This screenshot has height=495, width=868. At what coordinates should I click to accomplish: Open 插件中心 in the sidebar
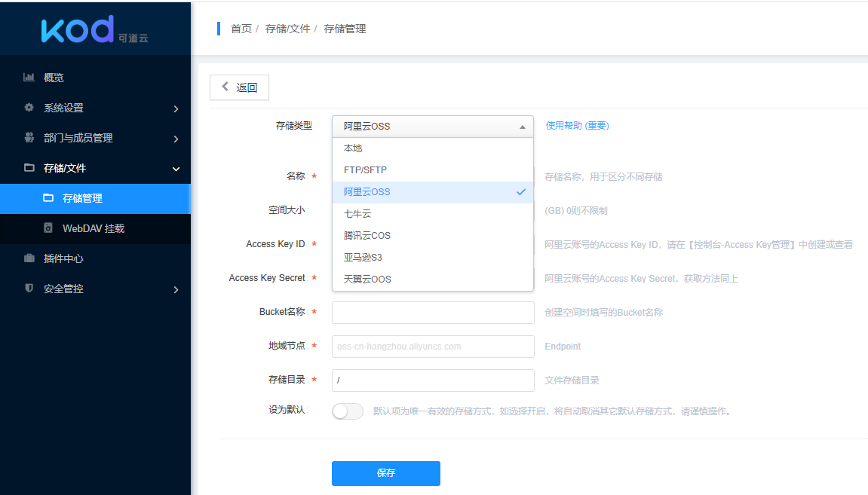tap(95, 258)
